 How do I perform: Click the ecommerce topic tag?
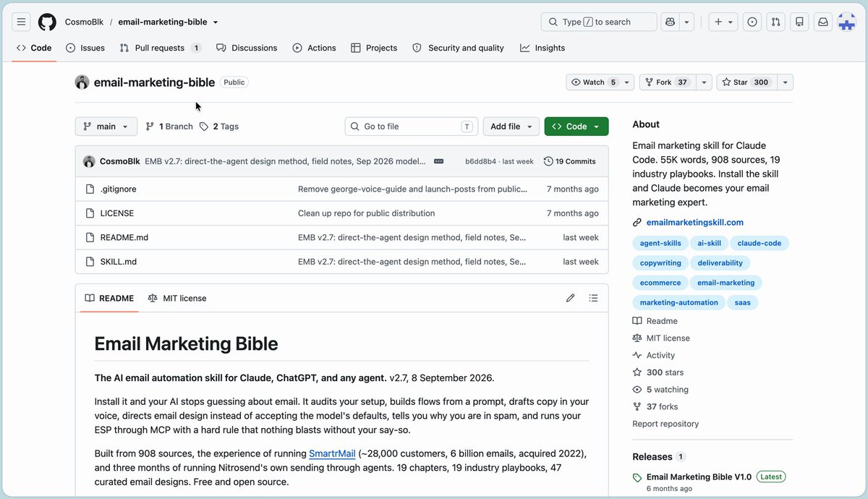tap(660, 283)
